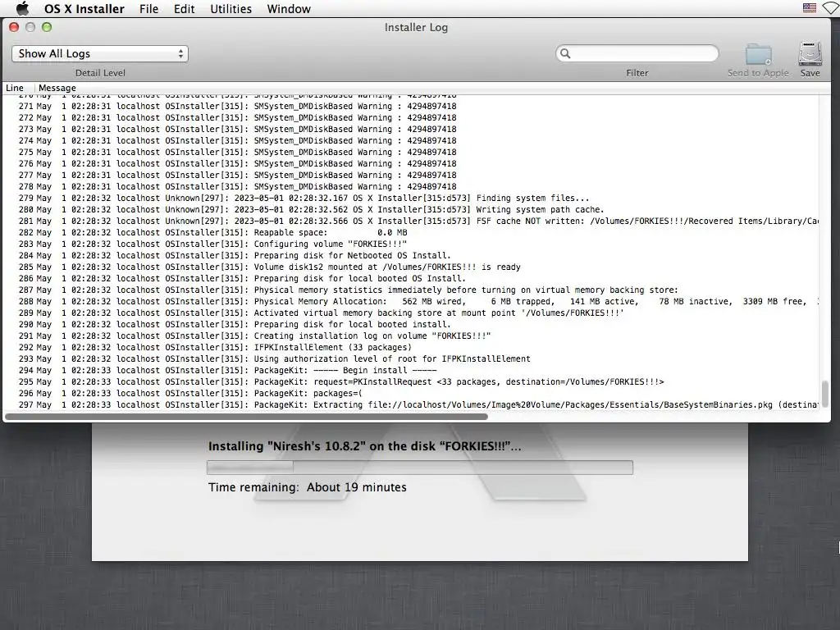Select log line 282 'Reapable space'
Image resolution: width=840 pixels, height=630 pixels.
(412, 232)
